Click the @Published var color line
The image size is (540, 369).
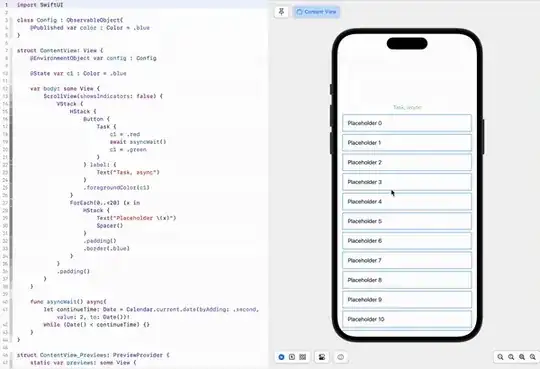point(90,28)
